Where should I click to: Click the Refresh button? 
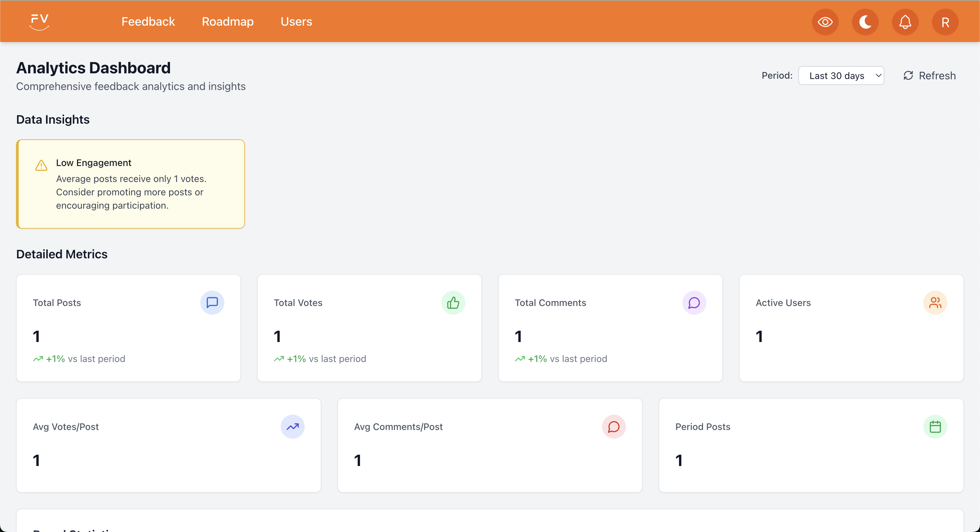click(x=929, y=76)
